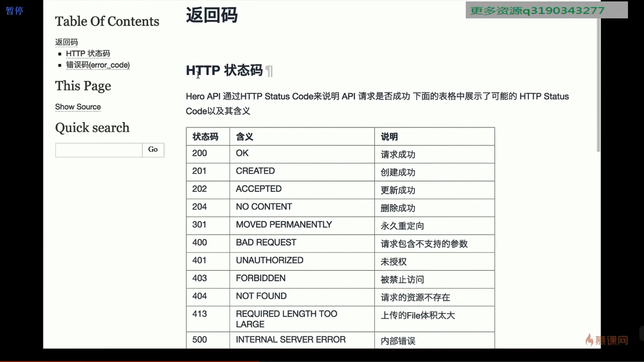The height and width of the screenshot is (362, 644).
Task: Click the 状态码 column header
Action: click(208, 136)
